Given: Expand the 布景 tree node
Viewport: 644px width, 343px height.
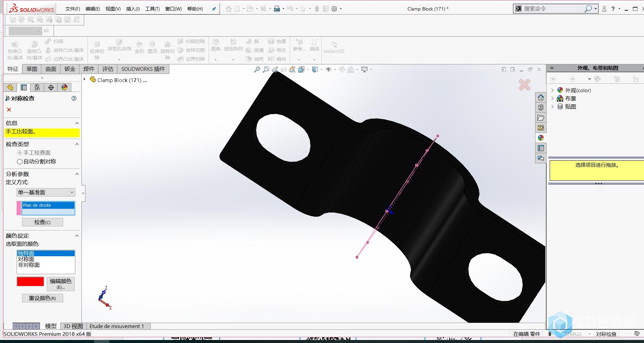Looking at the screenshot, I should [552, 98].
